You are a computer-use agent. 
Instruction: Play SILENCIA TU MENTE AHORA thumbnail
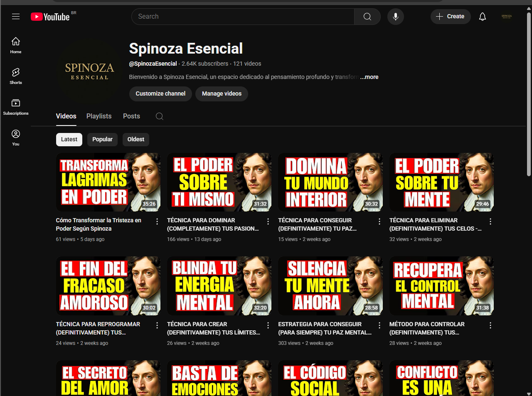330,286
